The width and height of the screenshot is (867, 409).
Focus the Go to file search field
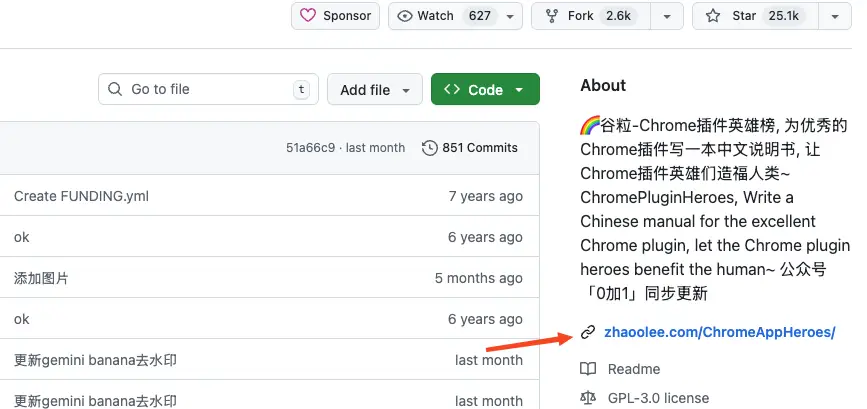point(208,89)
